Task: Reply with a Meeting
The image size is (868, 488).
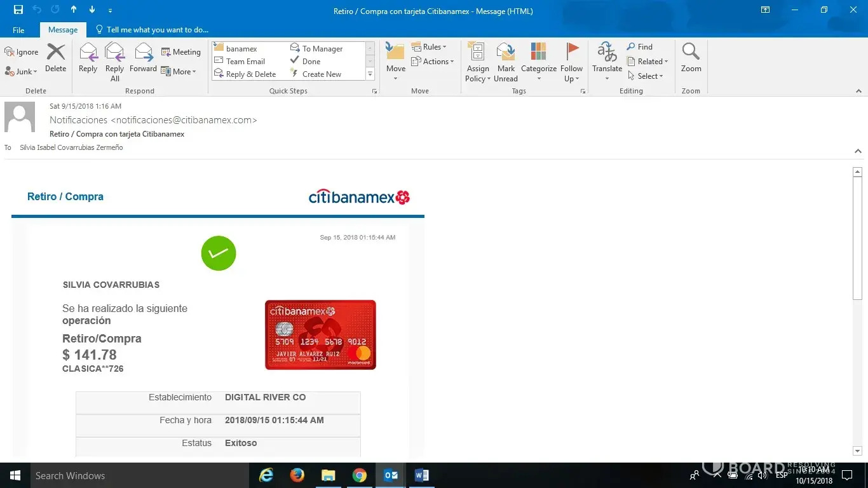Action: [180, 52]
